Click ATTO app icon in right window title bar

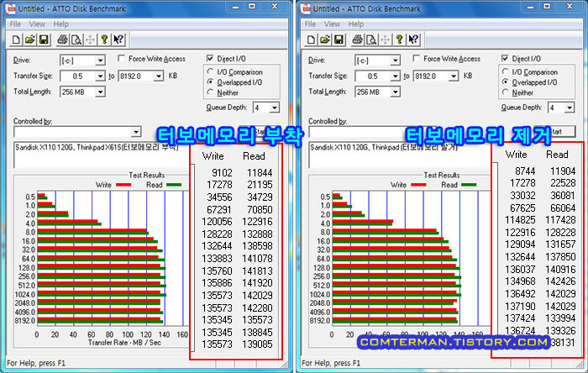click(x=306, y=8)
